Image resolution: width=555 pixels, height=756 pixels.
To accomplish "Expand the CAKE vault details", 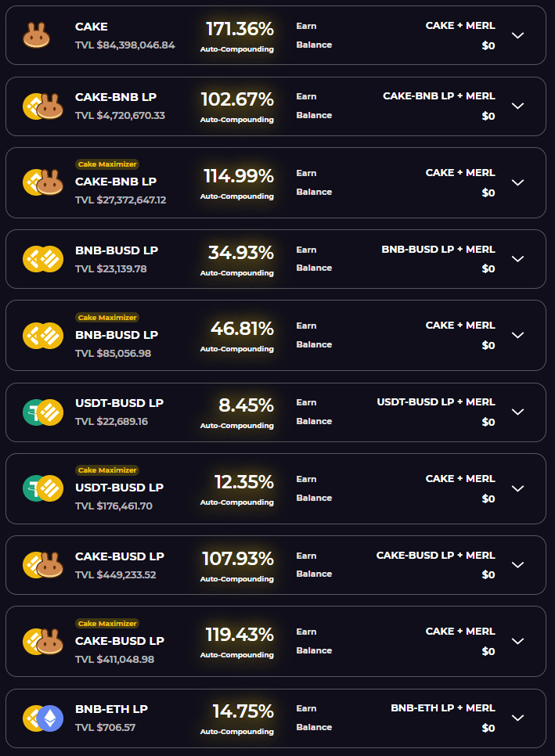I will click(x=517, y=34).
